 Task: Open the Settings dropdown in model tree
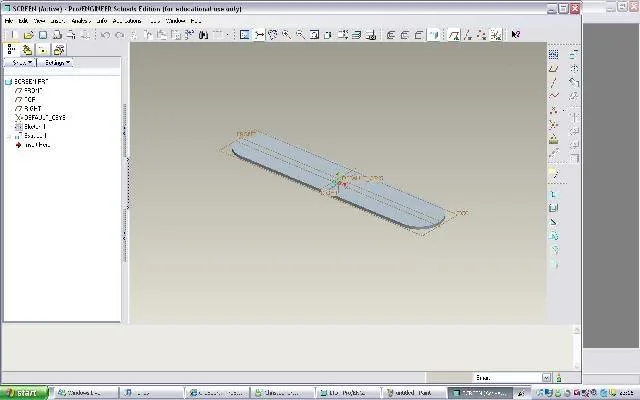pyautogui.click(x=56, y=62)
